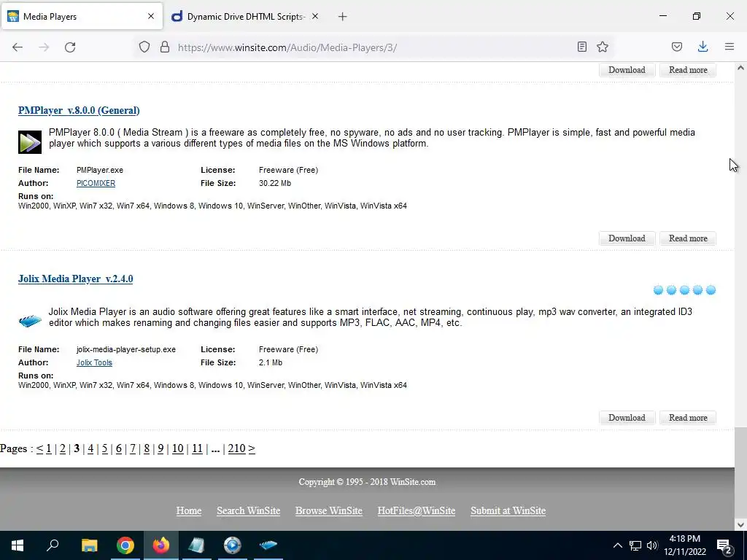
Task: Open PICOMIXER author link
Action: click(x=96, y=183)
